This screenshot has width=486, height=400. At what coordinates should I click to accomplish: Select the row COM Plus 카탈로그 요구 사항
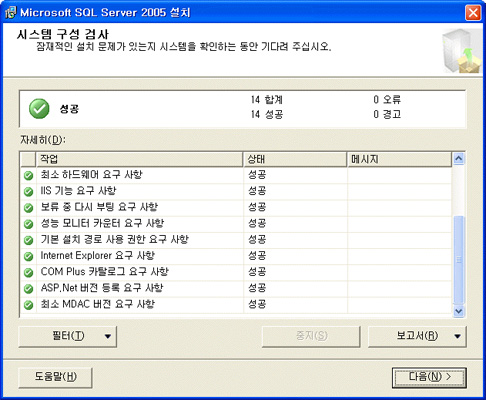[236, 272]
